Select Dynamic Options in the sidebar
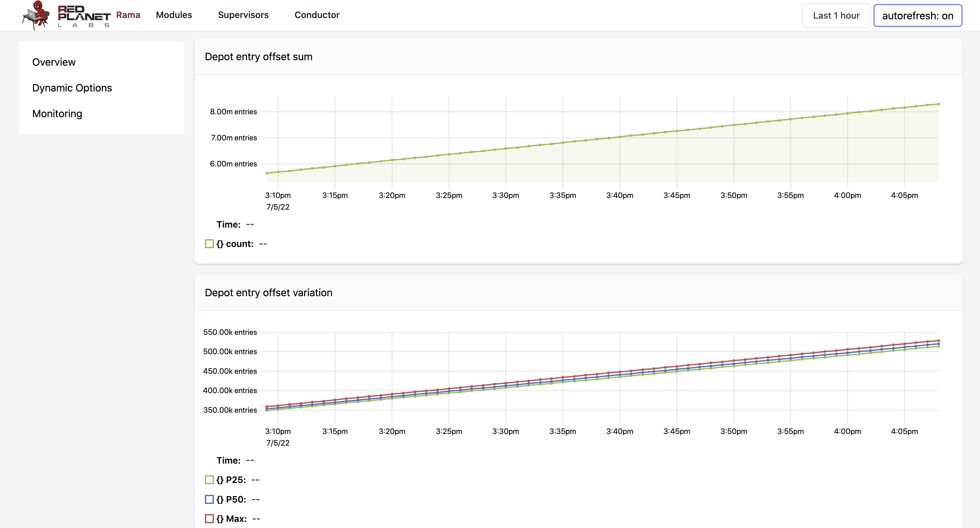This screenshot has height=528, width=980. (72, 88)
